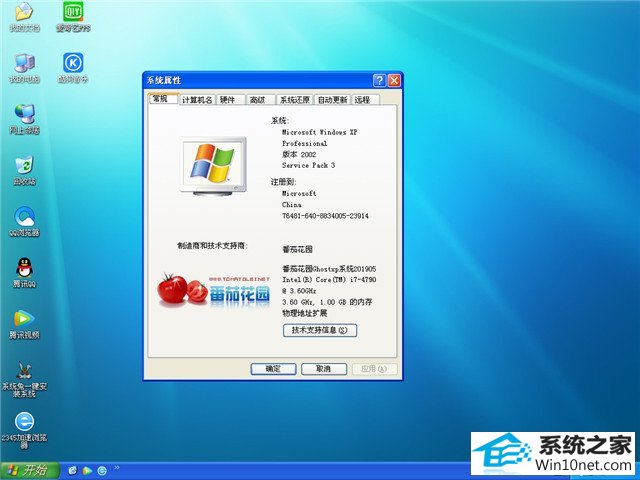Screen dimensions: 640x480
Task: Click the 'Microsoft Windows XP' text line
Action: (x=320, y=132)
